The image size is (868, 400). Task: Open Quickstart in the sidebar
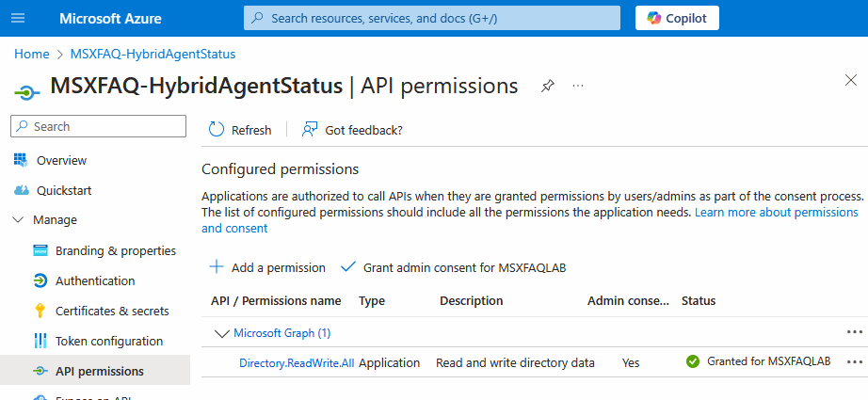point(64,190)
